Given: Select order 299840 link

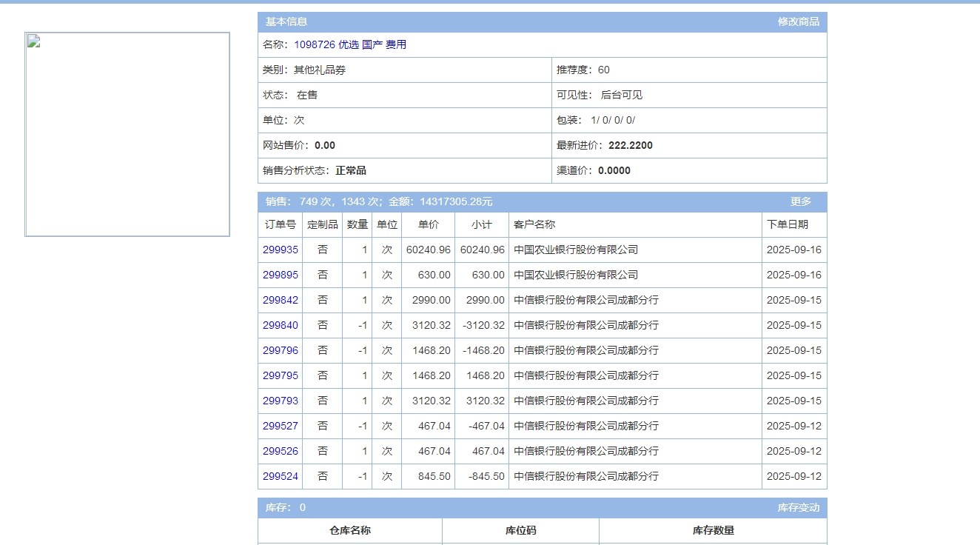Looking at the screenshot, I should (280, 326).
